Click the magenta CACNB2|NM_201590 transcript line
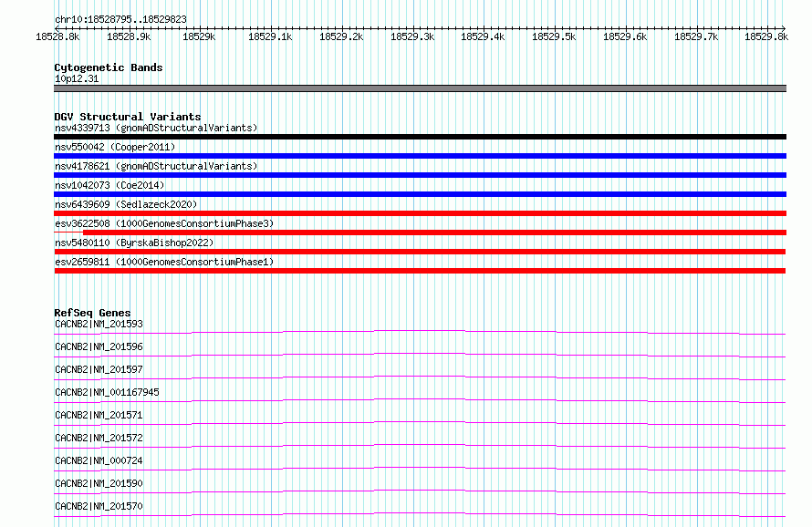Image resolution: width=812 pixels, height=527 pixels. [x=420, y=491]
